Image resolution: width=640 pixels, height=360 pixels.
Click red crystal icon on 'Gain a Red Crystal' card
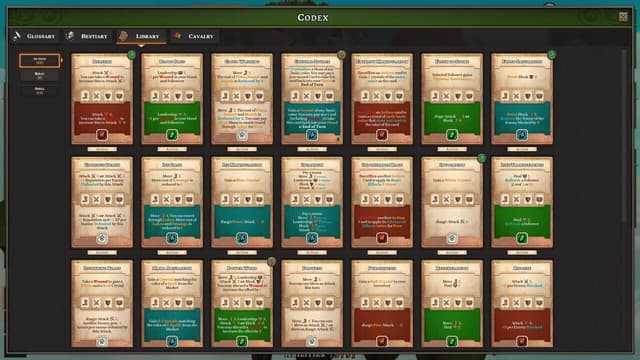tap(382, 341)
